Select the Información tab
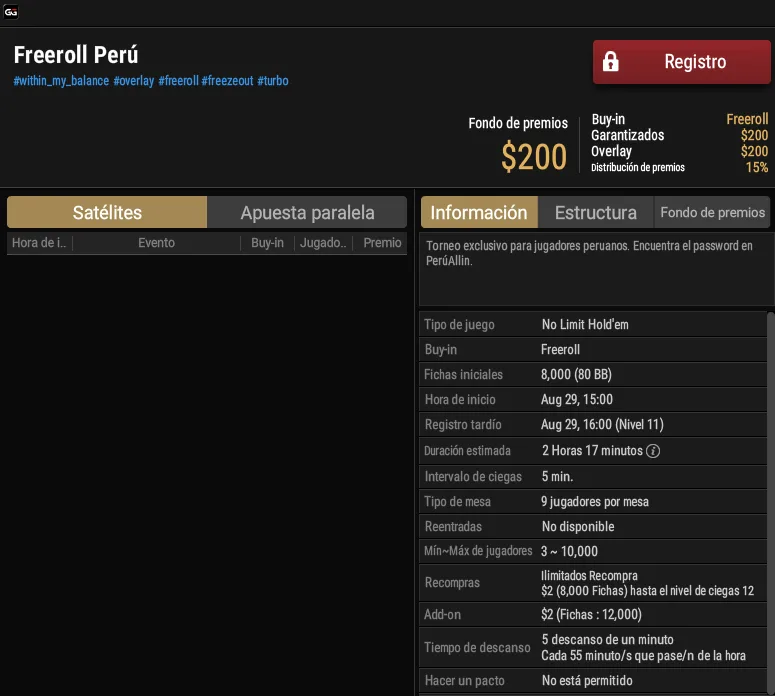This screenshot has width=775, height=696. (479, 212)
